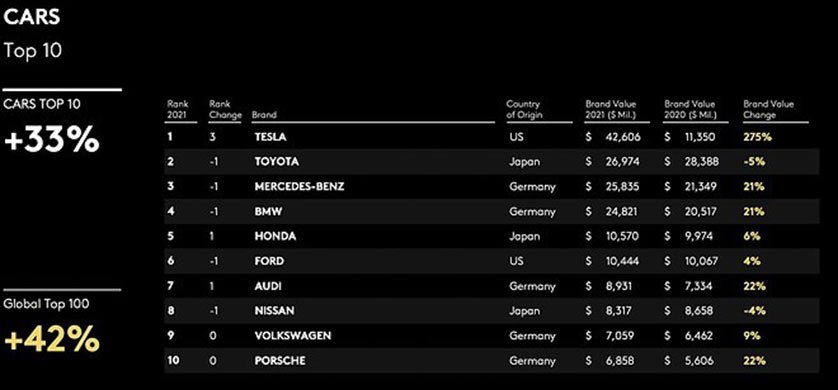Screen dimensions: 838x390
Task: Select the PORSCHE brand entry
Action: click(280, 361)
